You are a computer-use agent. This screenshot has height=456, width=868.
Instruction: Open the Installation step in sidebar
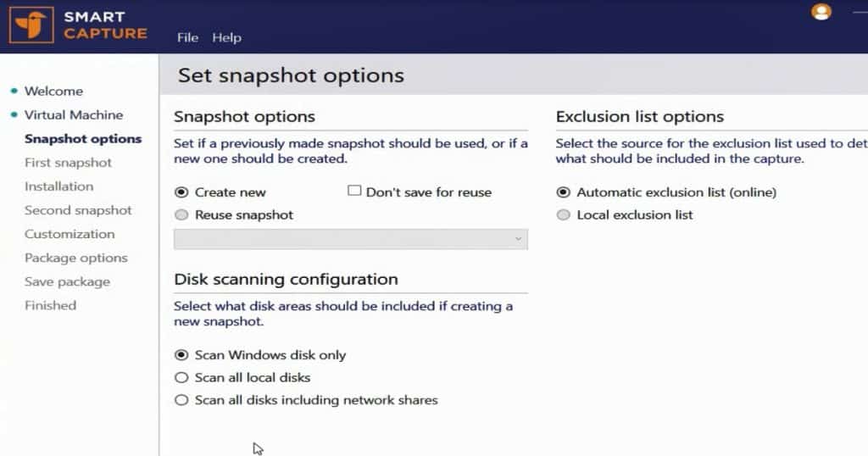click(x=58, y=186)
